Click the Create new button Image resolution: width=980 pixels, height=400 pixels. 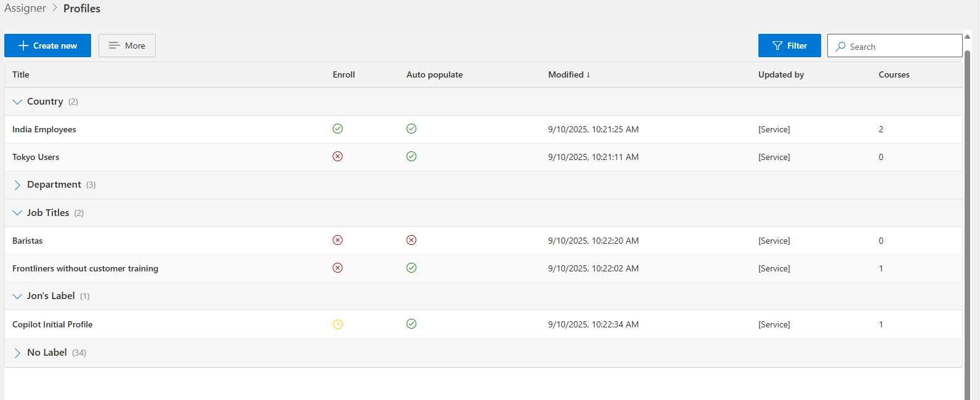(47, 46)
